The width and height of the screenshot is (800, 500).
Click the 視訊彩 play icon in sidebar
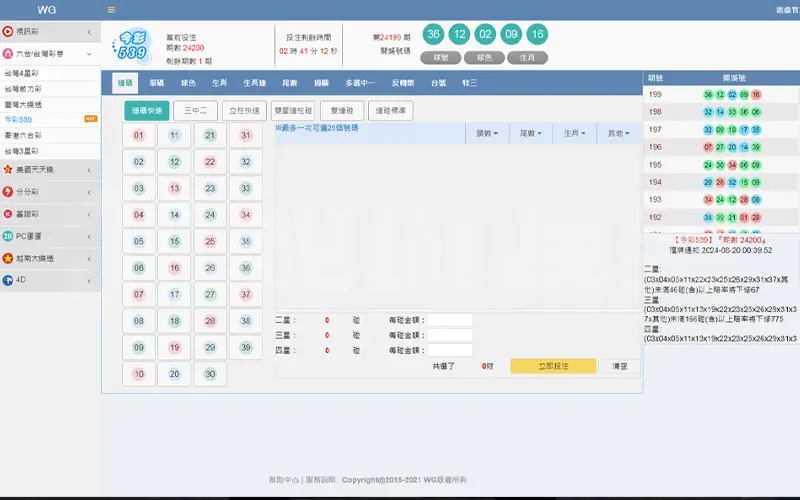pyautogui.click(x=8, y=32)
